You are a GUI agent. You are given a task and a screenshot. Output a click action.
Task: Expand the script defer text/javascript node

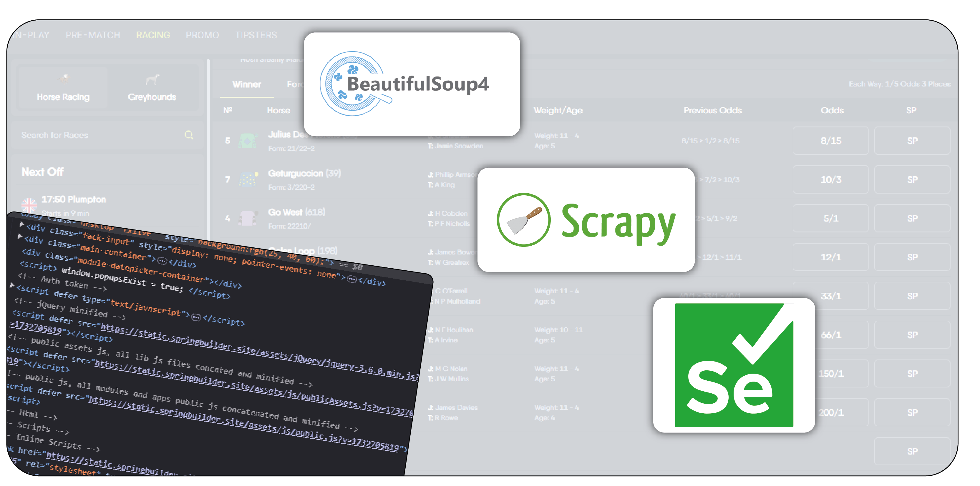tap(12, 284)
